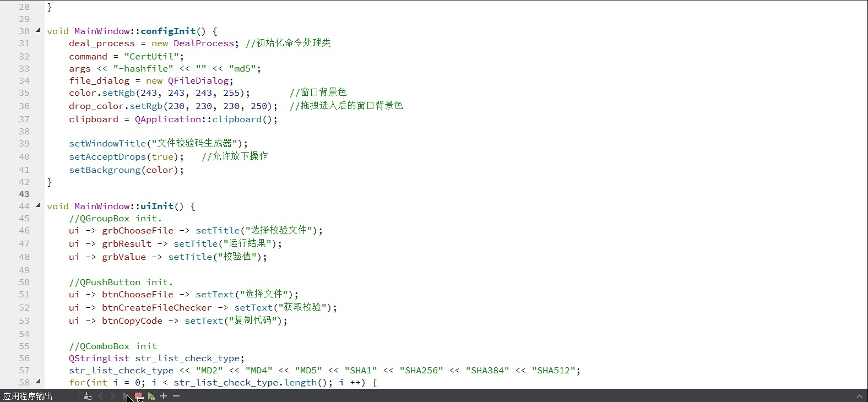Click setWindowTitle on line 39

[107, 143]
